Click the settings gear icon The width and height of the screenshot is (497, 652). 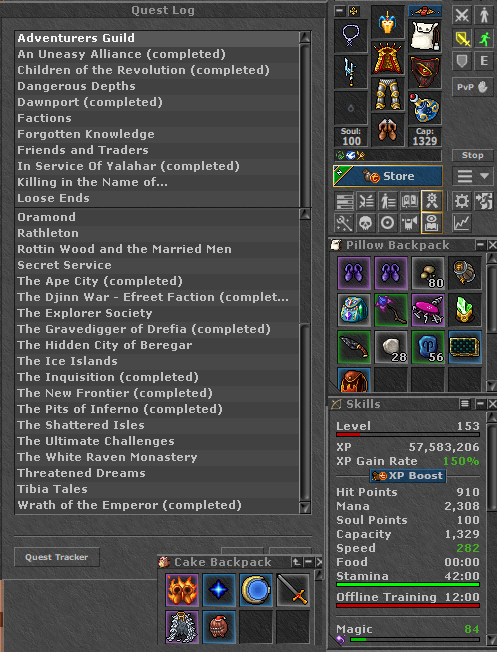[x=462, y=202]
